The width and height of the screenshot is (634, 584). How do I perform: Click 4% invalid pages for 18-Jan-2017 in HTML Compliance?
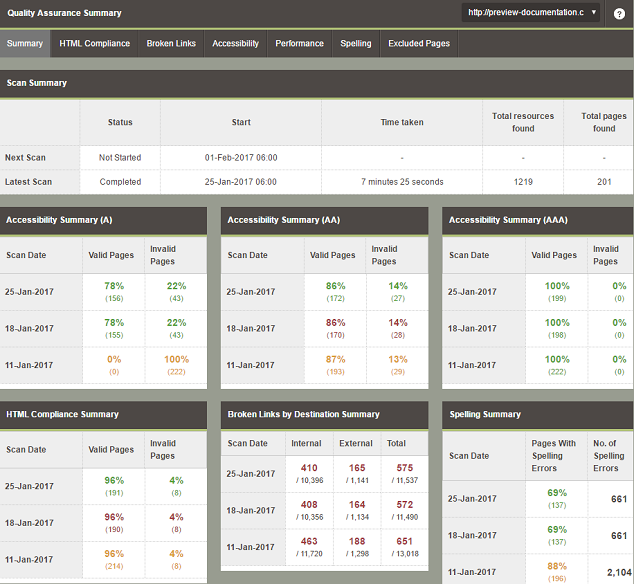click(176, 523)
